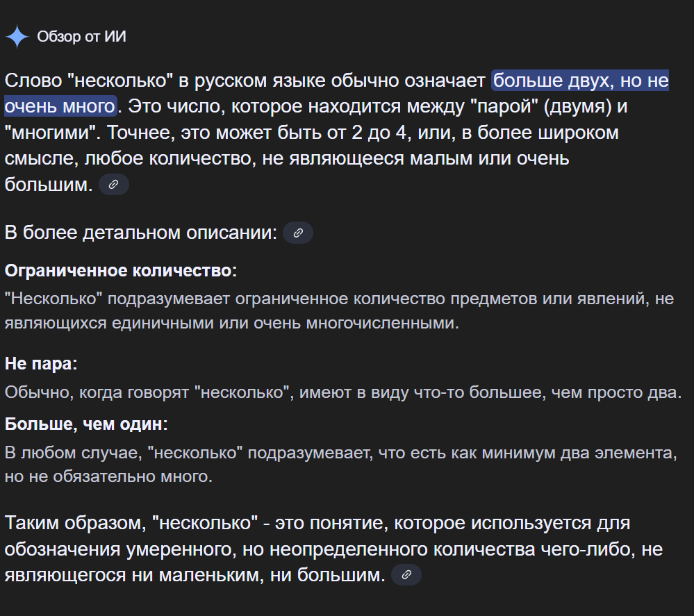This screenshot has height=616, width=694.
Task: Open the link icon beside "В более детальном описании:"
Action: (298, 233)
